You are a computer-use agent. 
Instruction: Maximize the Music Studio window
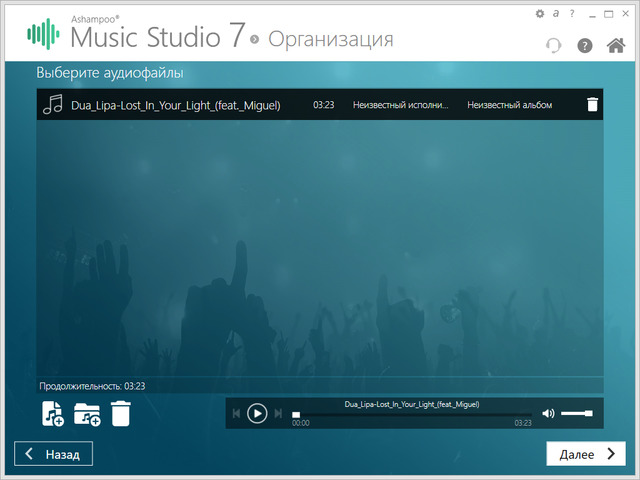[x=609, y=14]
